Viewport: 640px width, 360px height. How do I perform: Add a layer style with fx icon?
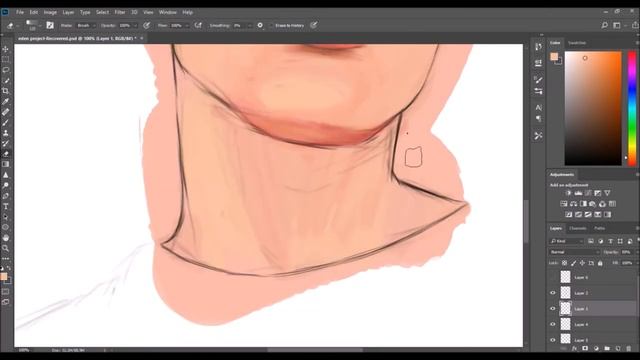tap(574, 349)
